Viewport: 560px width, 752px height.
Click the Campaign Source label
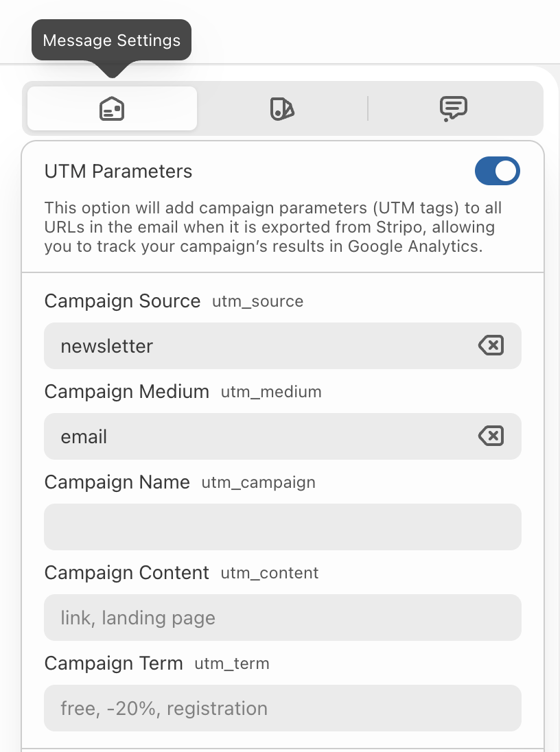point(122,301)
